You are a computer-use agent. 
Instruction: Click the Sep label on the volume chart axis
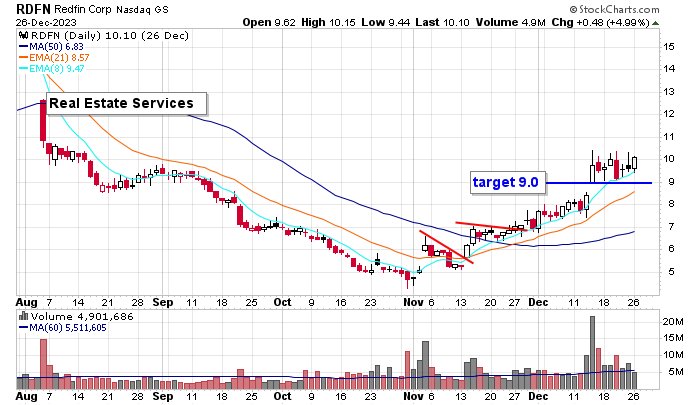click(x=162, y=397)
